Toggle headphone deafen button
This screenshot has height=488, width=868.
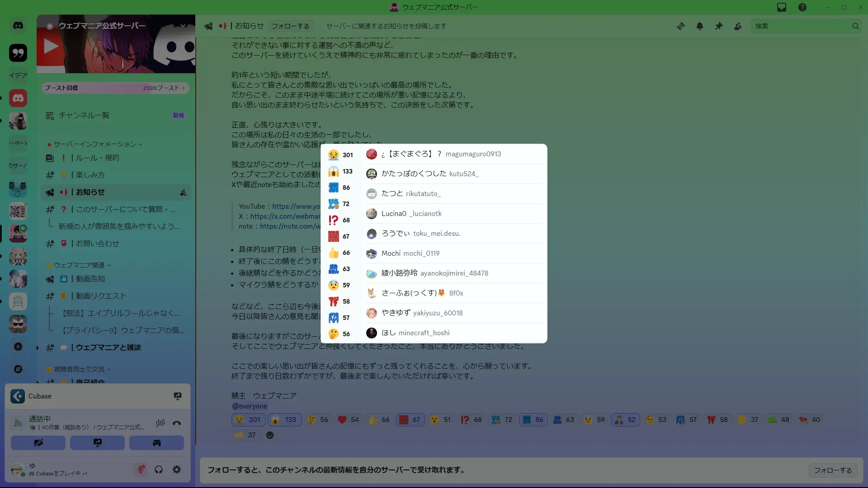point(159,469)
